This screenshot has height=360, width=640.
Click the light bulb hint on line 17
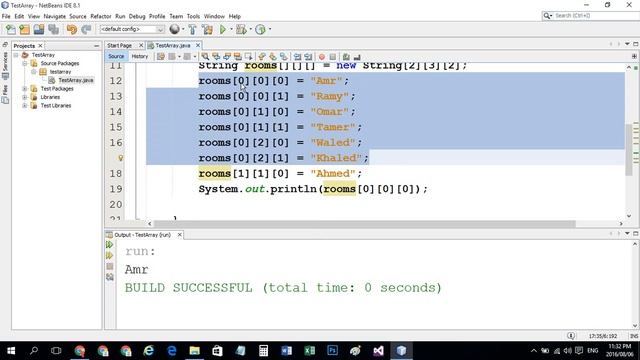pos(120,158)
